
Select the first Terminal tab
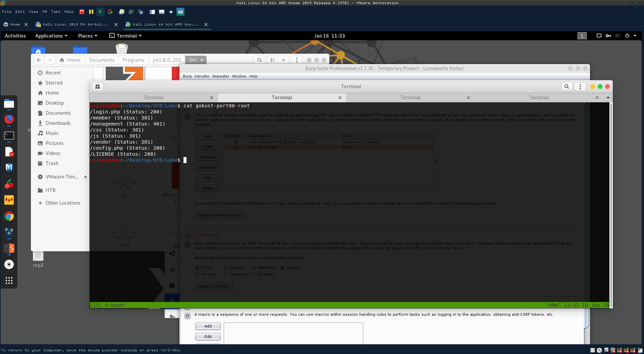tap(154, 98)
